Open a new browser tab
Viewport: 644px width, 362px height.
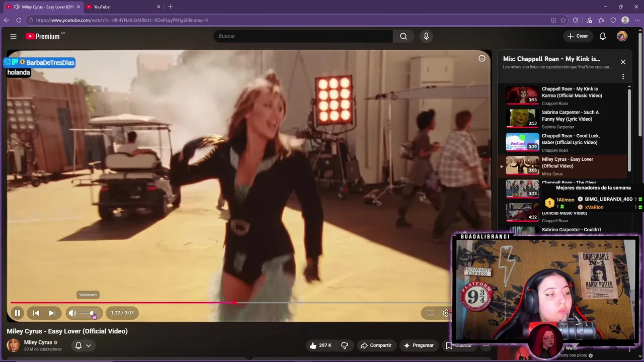click(x=171, y=7)
